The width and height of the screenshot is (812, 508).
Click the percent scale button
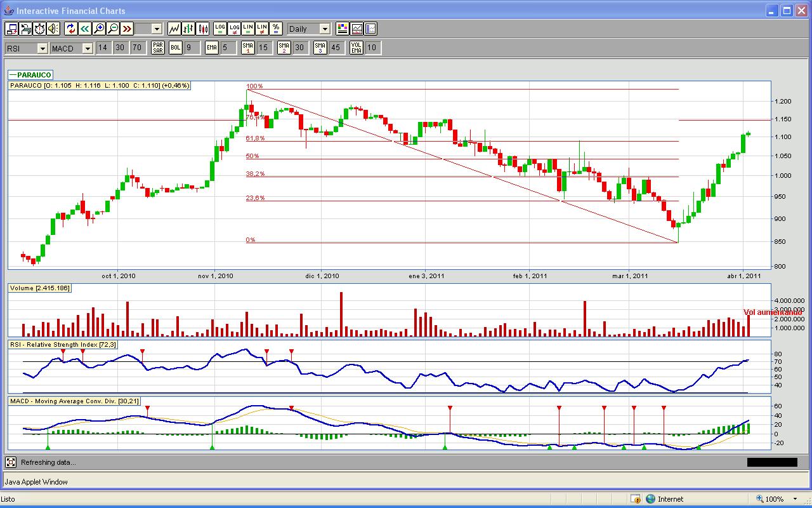point(276,29)
